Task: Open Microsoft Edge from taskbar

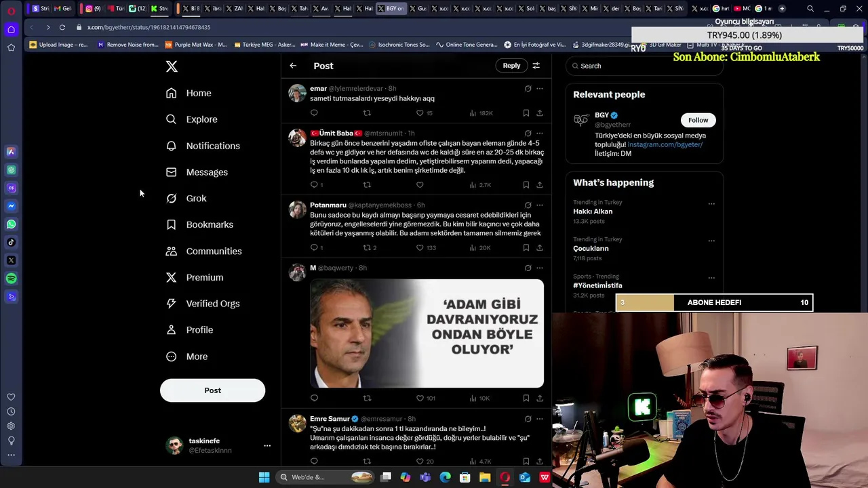Action: click(x=445, y=477)
